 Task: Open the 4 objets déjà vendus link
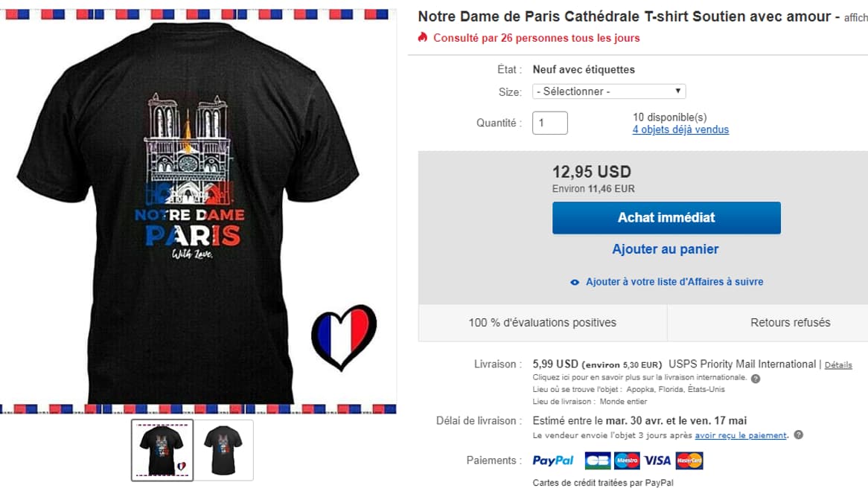[680, 129]
